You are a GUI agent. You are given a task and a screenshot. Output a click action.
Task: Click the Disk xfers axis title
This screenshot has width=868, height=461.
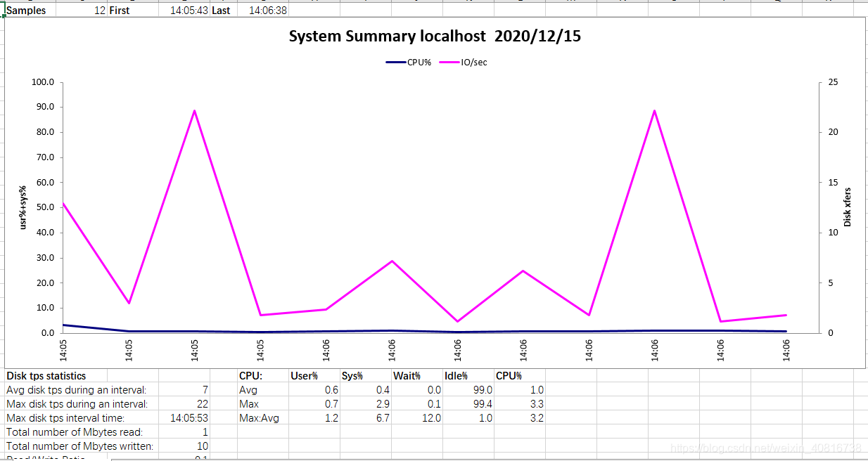[848, 207]
